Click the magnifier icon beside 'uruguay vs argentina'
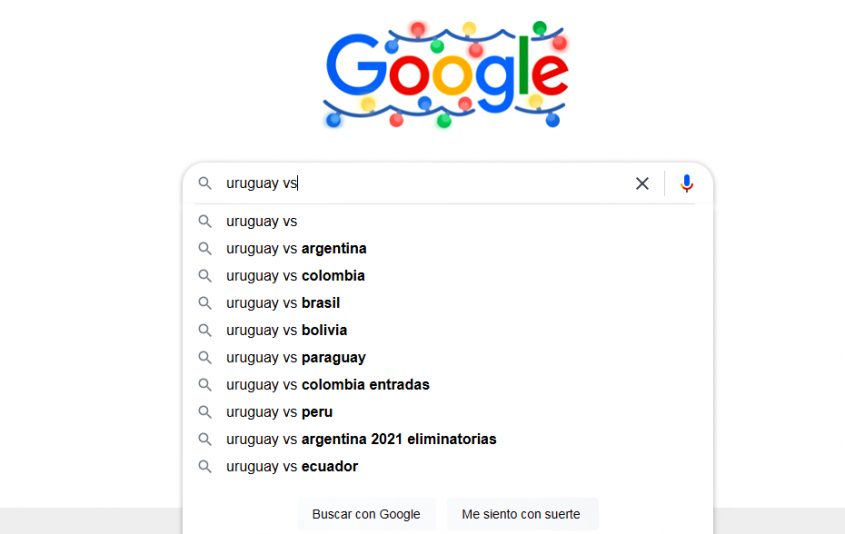845x534 pixels. click(x=205, y=248)
